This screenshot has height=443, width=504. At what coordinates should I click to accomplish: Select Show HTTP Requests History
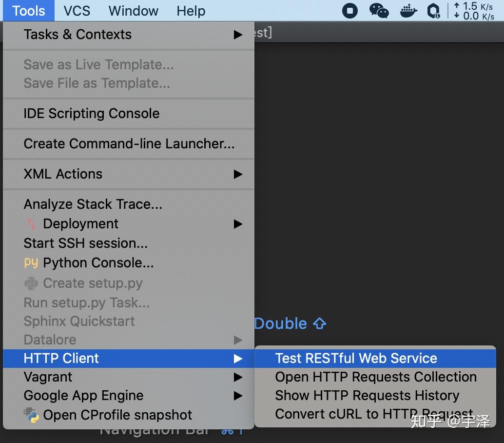(x=367, y=396)
